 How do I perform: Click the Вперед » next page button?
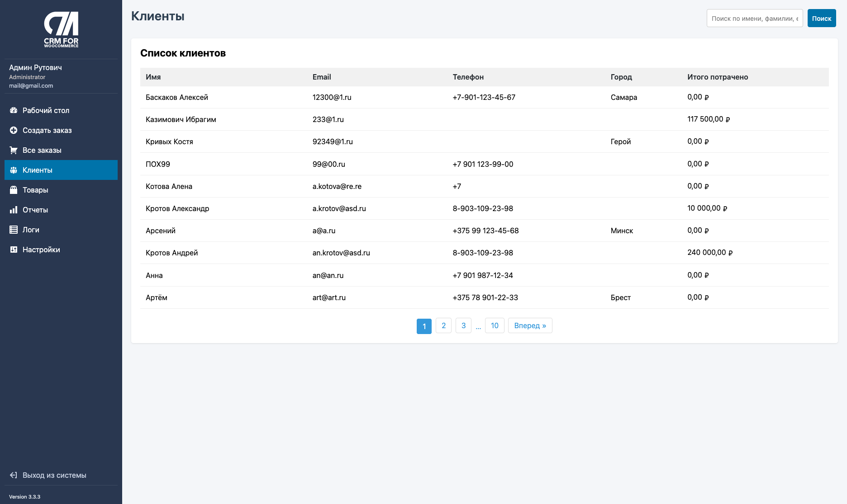530,325
